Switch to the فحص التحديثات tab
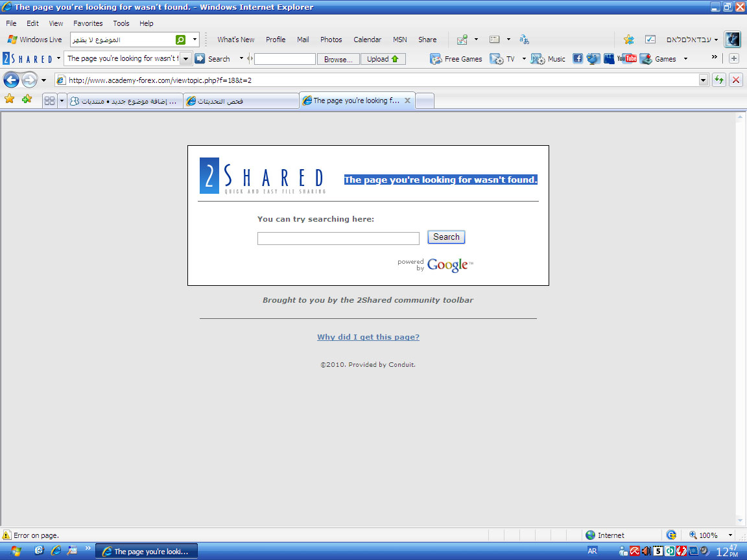This screenshot has width=747, height=560. pos(241,101)
